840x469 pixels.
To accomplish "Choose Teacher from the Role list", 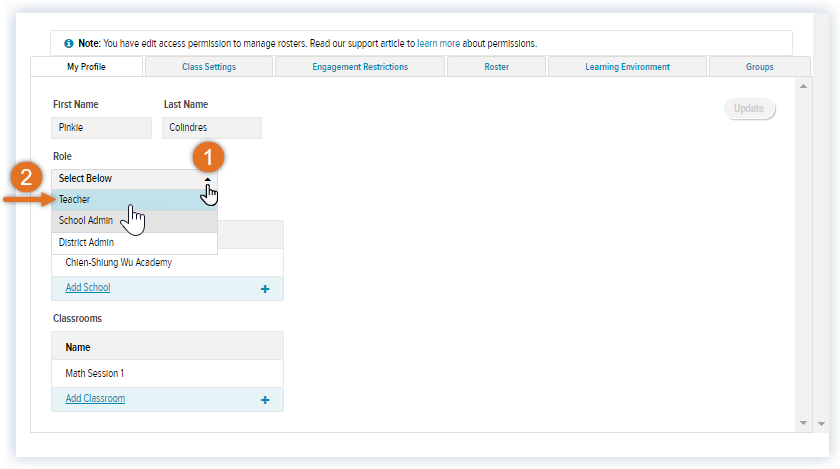I will [x=134, y=199].
